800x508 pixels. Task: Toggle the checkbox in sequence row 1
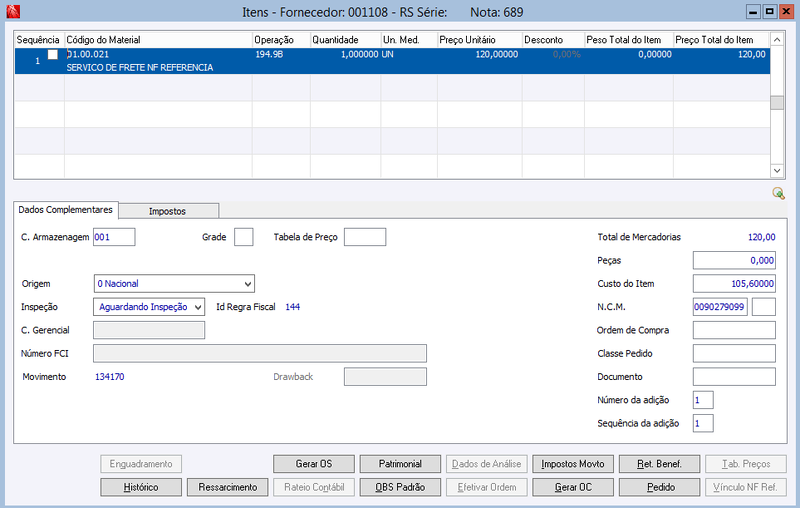pos(53,55)
